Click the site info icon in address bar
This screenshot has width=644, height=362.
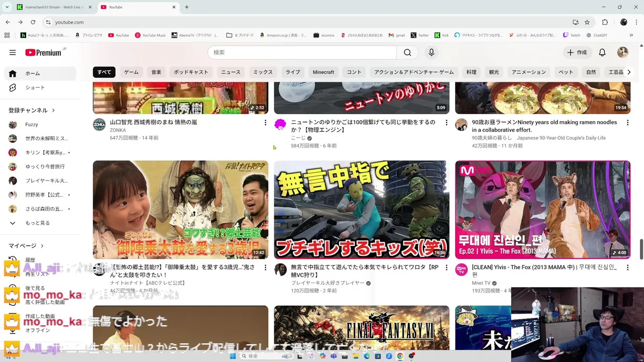[48, 22]
